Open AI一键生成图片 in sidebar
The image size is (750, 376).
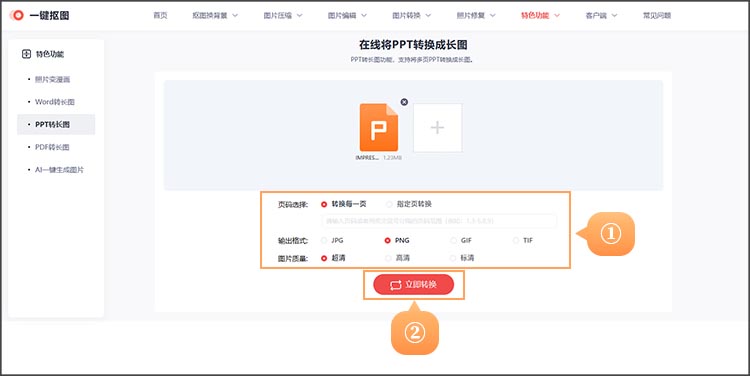(59, 170)
